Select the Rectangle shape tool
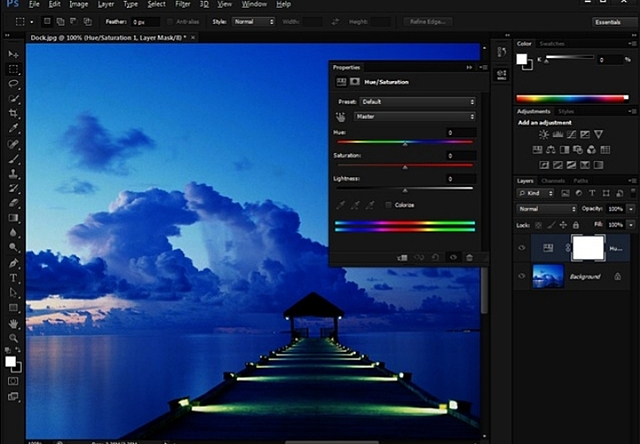This screenshot has height=444, width=640. point(13,307)
